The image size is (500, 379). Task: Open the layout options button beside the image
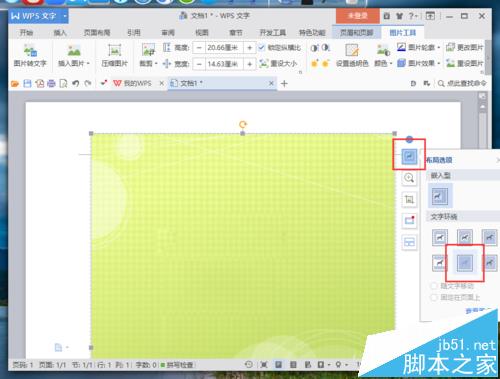[x=409, y=156]
